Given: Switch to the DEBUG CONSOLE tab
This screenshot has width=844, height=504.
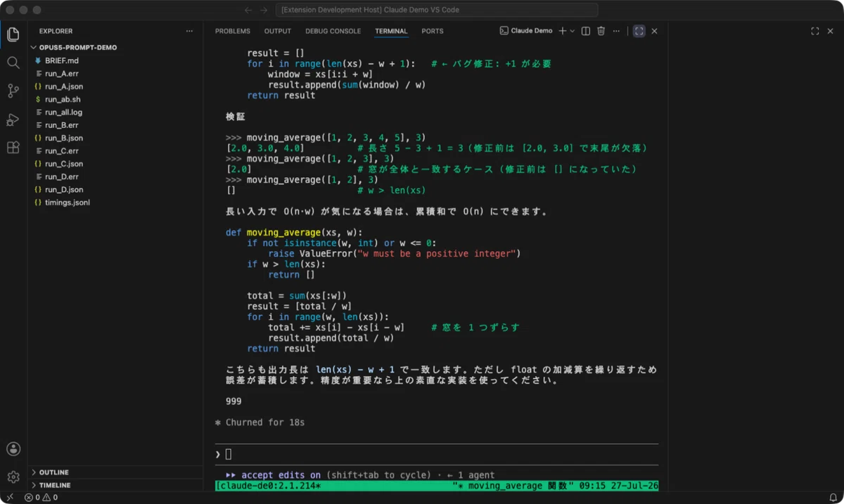Looking at the screenshot, I should click(333, 31).
